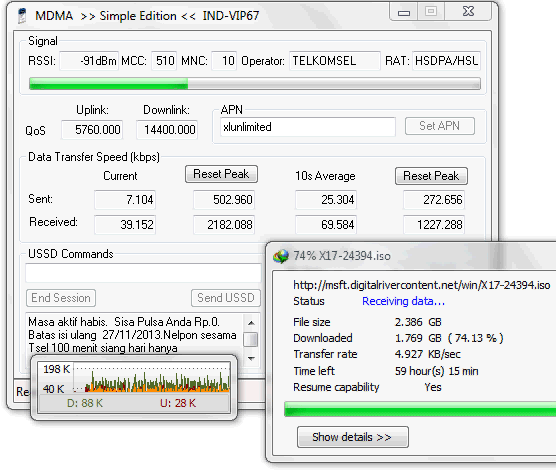Click the Received peak value 2182.088
The height and width of the screenshot is (472, 556).
[x=224, y=225]
